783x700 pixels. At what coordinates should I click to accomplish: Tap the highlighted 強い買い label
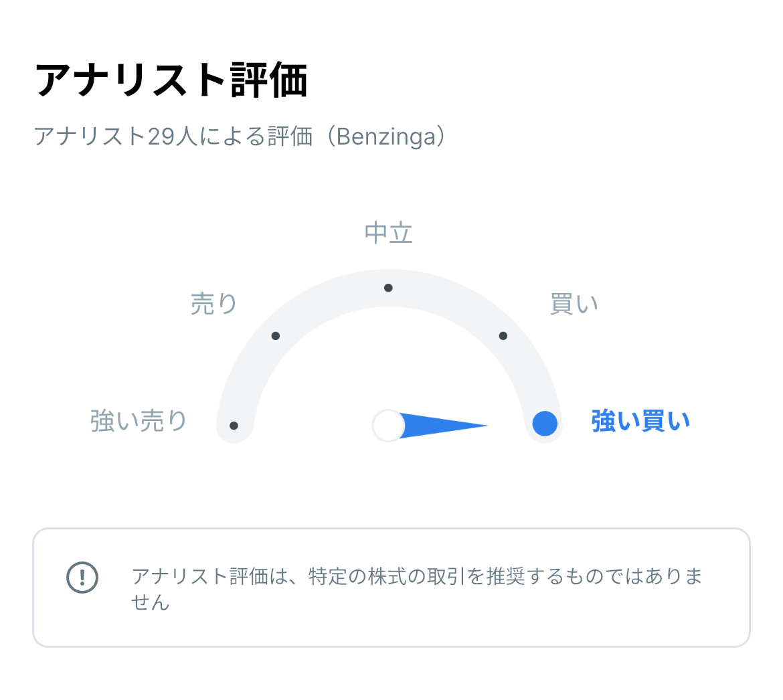(x=640, y=422)
